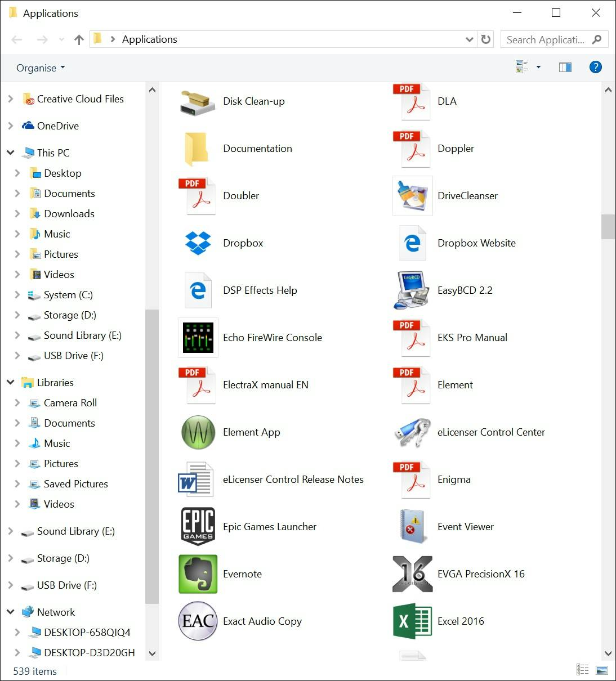Screen dimensions: 616x681
Task: Open the Echo FireWire Console icon
Action: [198, 338]
